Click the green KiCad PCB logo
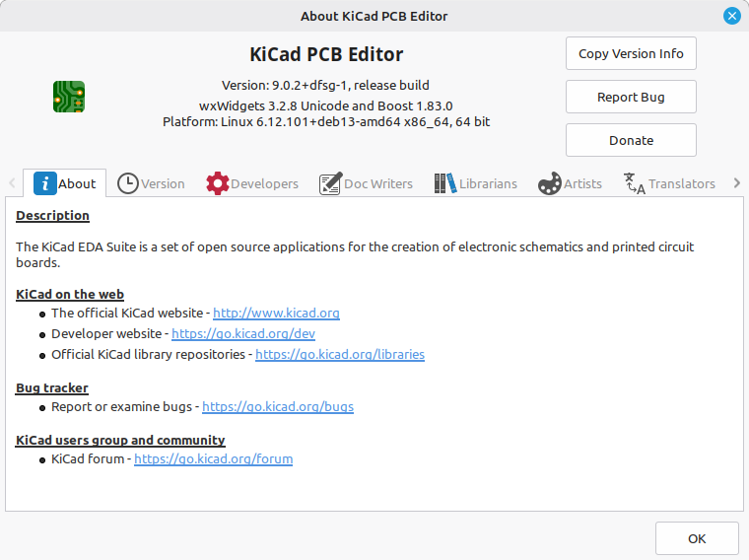 [x=69, y=97]
